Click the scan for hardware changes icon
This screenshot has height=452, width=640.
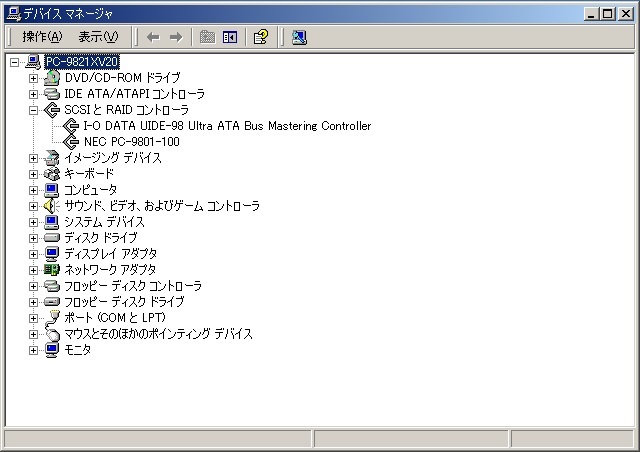(299, 37)
